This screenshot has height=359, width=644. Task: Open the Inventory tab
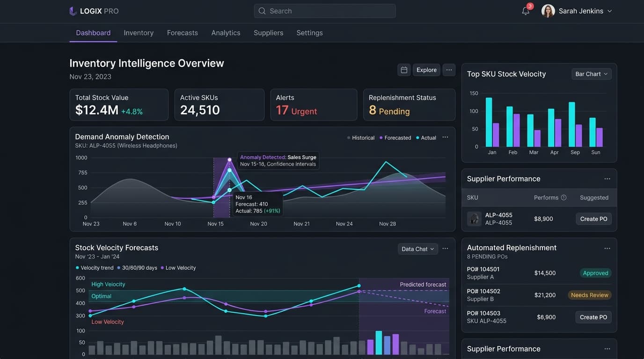(x=139, y=33)
